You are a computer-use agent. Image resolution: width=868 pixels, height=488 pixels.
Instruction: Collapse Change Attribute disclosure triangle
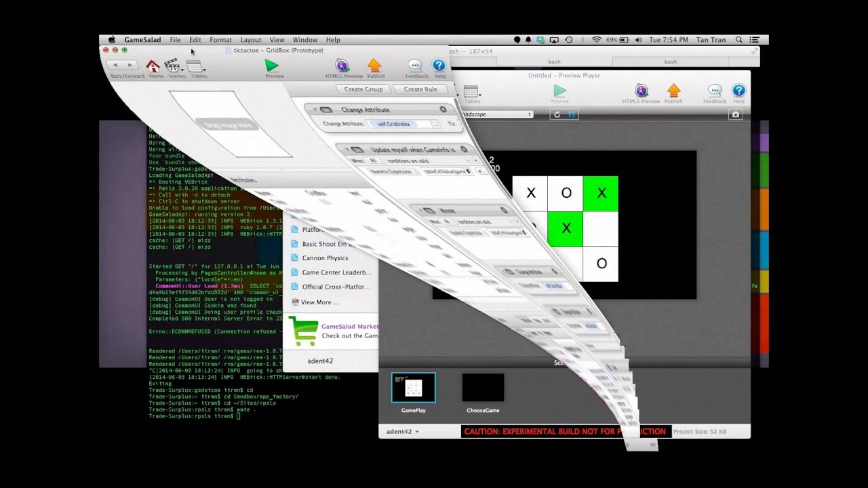pyautogui.click(x=315, y=109)
